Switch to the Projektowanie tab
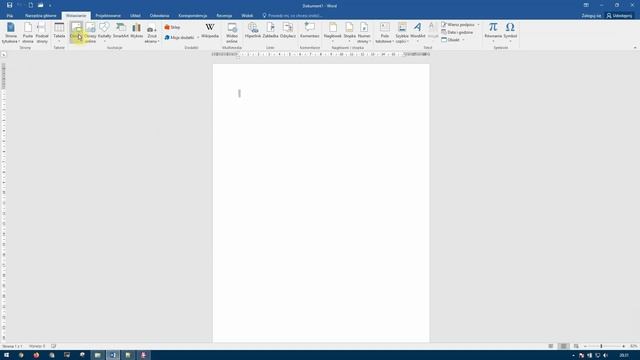This screenshot has height=360, width=640. 108,16
